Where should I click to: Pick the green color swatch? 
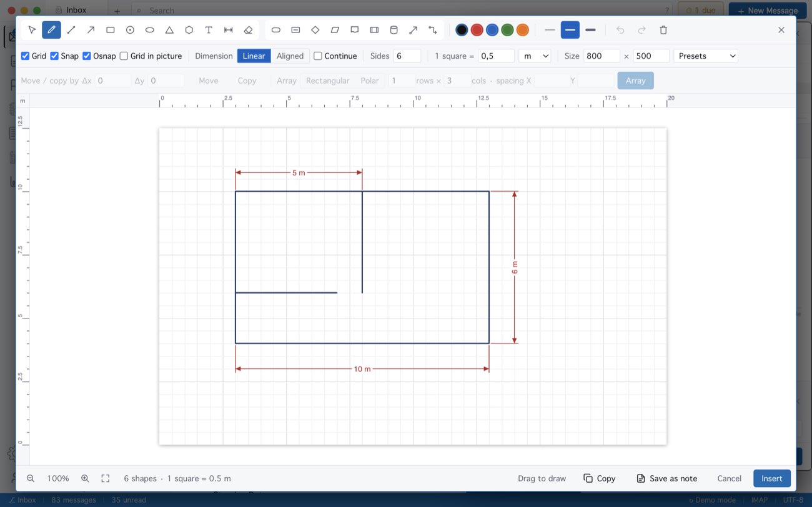click(x=507, y=30)
